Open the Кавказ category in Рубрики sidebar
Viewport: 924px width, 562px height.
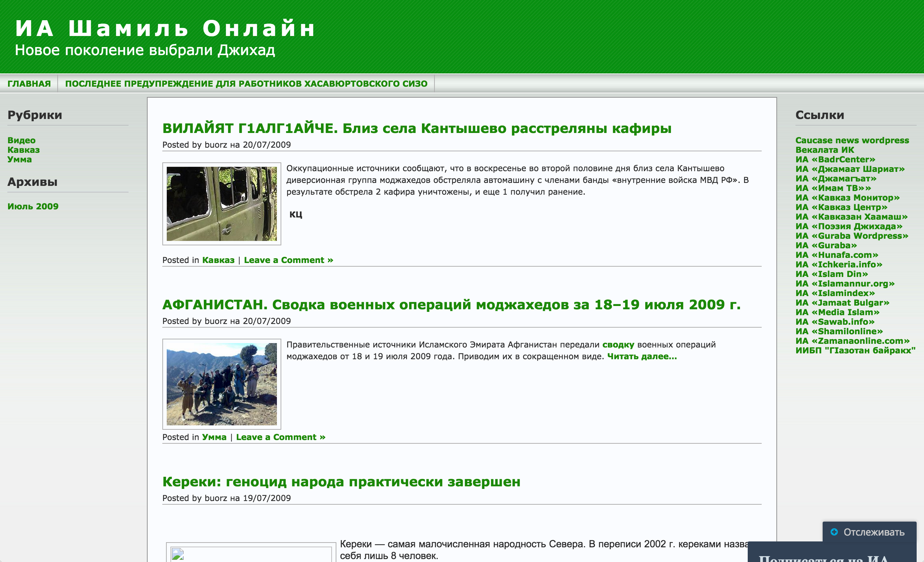23,150
